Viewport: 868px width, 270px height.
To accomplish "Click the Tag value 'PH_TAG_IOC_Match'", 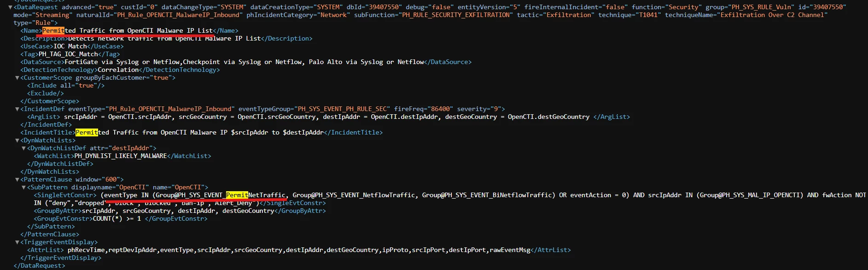I will (68, 54).
